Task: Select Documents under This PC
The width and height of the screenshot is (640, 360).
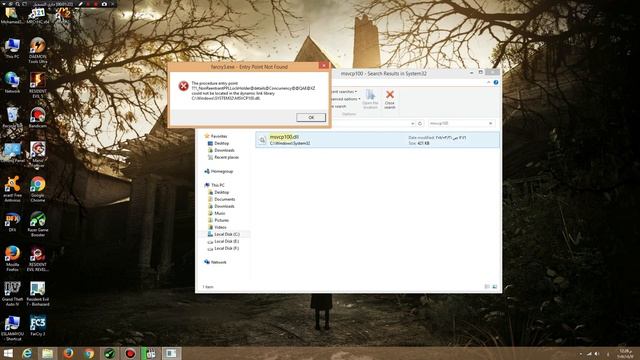Action: click(222, 199)
